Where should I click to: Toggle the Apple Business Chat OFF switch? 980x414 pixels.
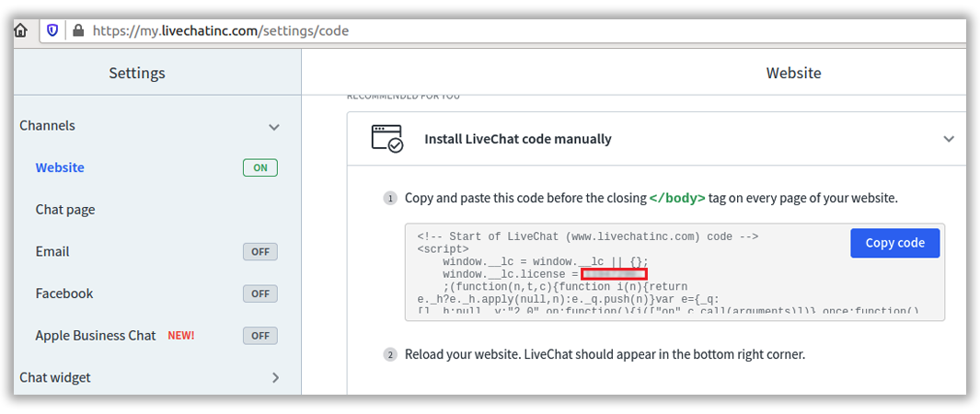(260, 335)
